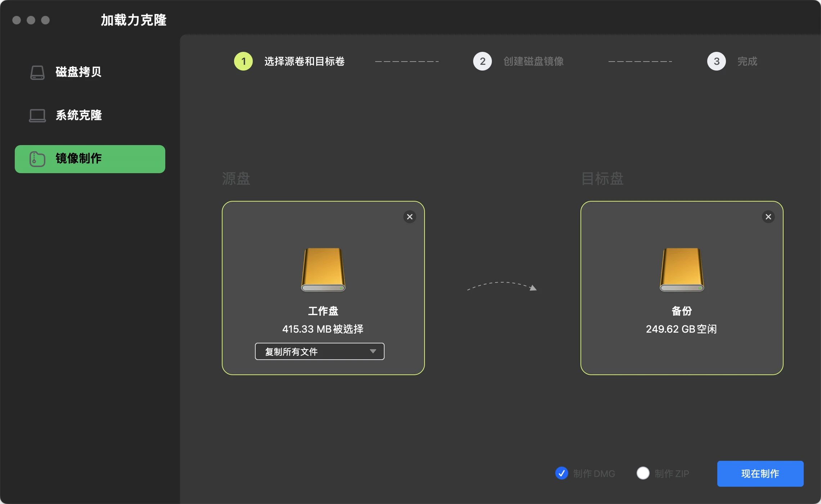Click the 249.62 GB 空闲 text

[681, 329]
